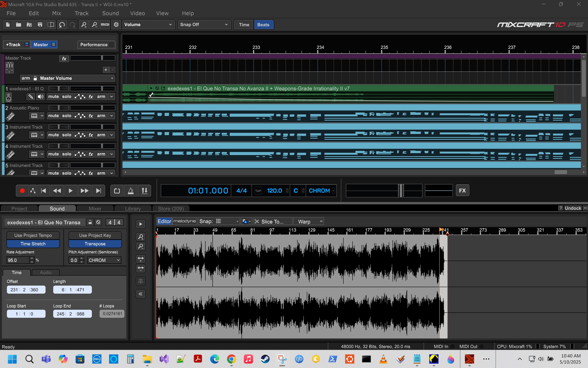Open the View menu

(x=162, y=13)
